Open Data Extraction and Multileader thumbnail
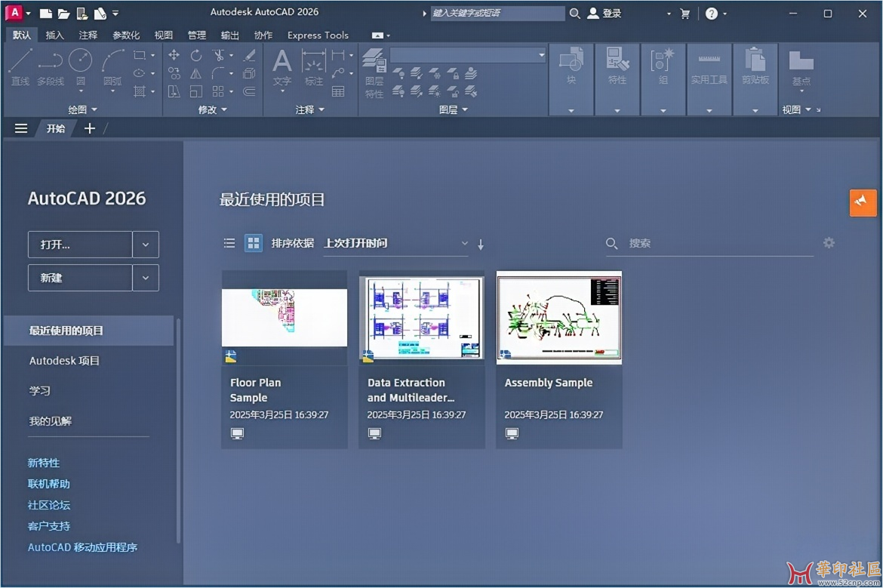Viewport: 883px width, 588px height. pos(422,317)
